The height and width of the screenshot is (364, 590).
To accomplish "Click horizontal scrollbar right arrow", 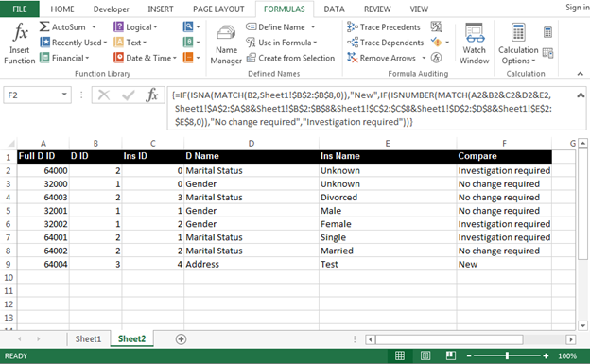I will 571,339.
